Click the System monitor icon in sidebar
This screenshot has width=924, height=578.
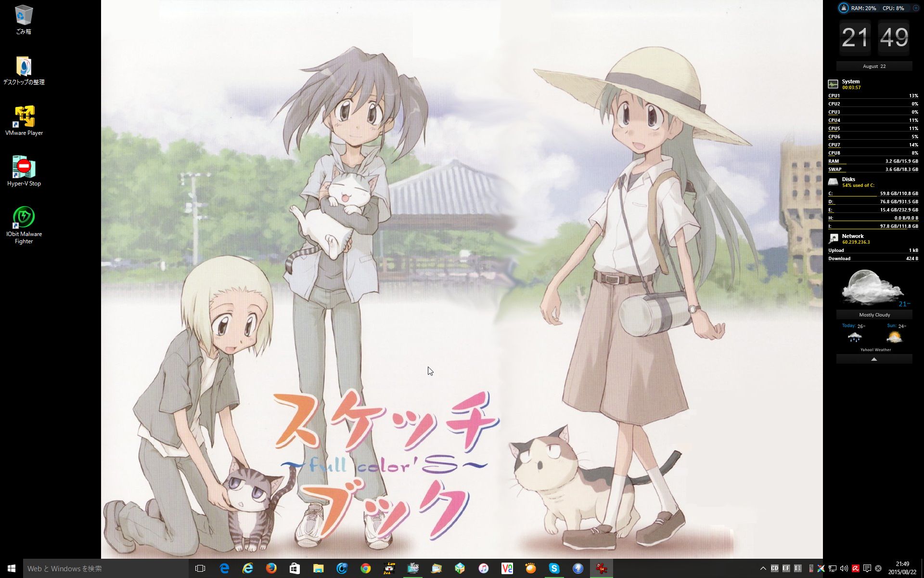(833, 84)
